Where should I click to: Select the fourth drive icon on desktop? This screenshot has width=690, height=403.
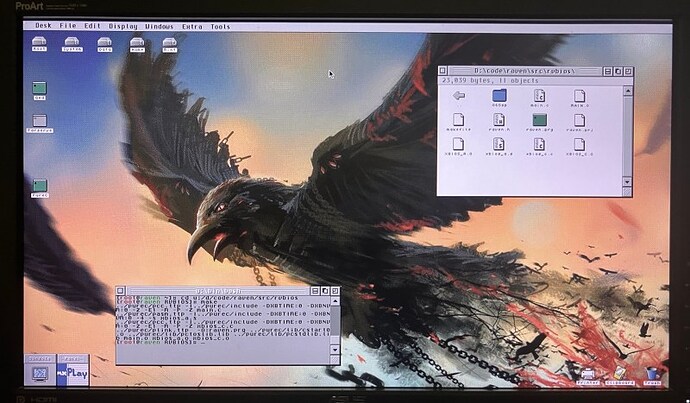point(137,44)
